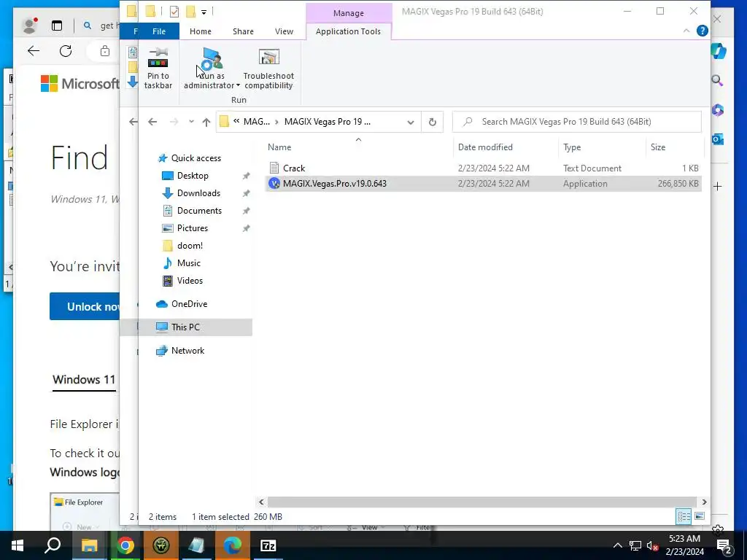Image resolution: width=747 pixels, height=560 pixels.
Task: Switch to details view layout icon
Action: coord(684,516)
